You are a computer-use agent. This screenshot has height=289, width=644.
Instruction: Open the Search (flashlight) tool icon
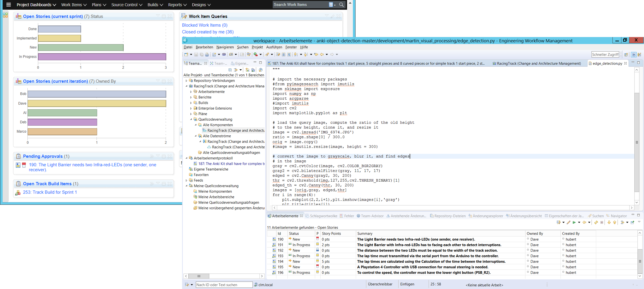pos(267,54)
